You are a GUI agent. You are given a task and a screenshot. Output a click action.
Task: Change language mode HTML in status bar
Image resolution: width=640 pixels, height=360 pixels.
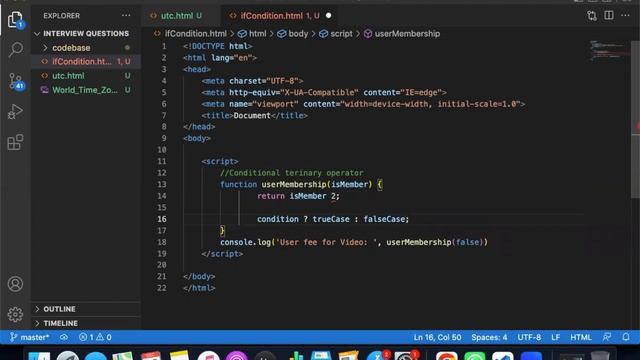[x=580, y=337]
